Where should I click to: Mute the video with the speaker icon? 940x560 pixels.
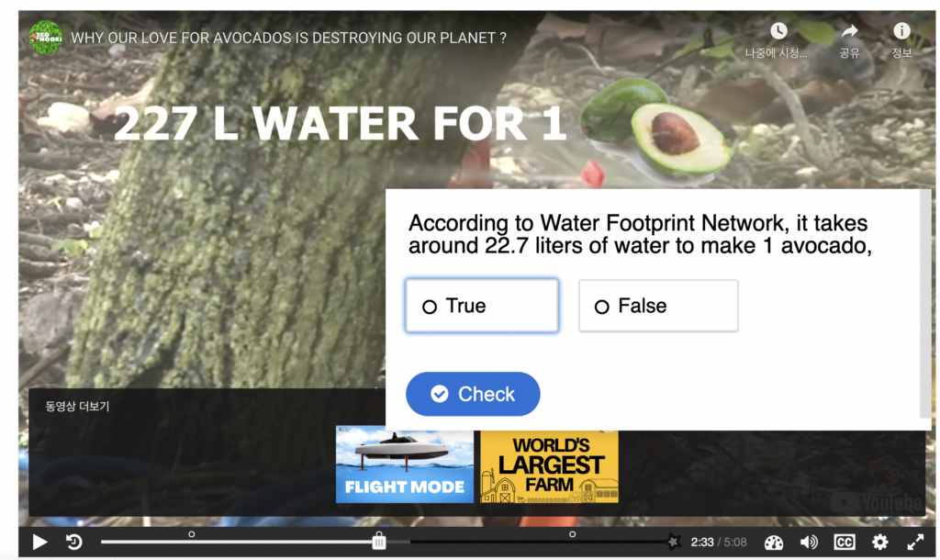pos(809,543)
